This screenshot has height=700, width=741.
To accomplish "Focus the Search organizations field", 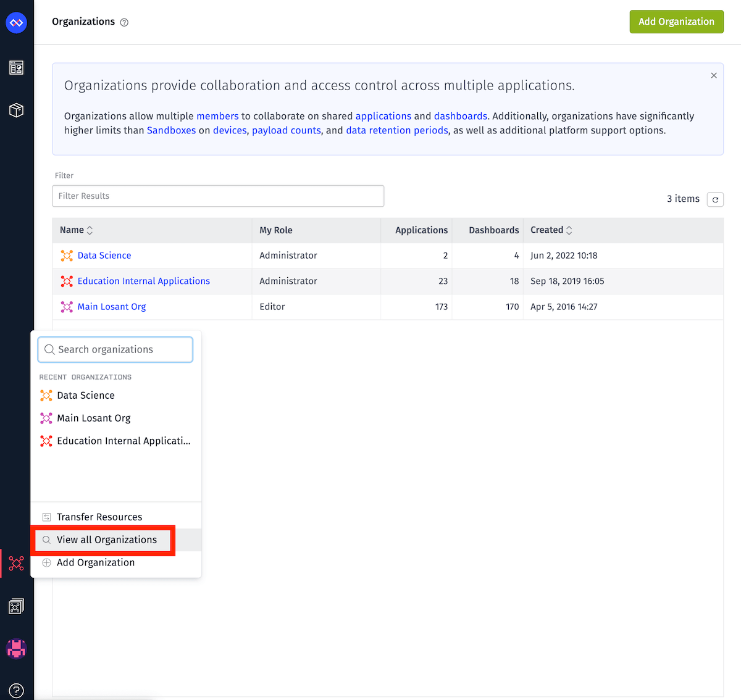I will [115, 349].
